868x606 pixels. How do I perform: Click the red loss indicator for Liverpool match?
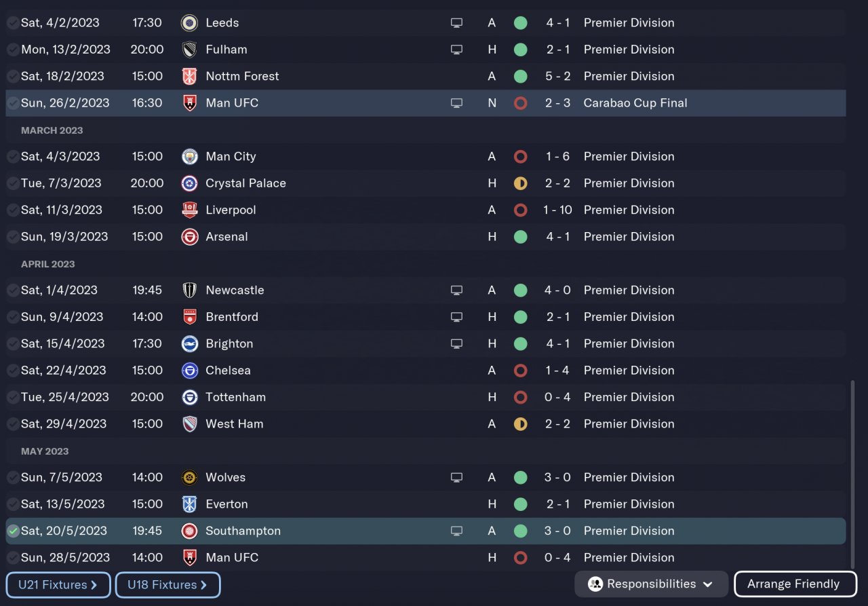click(x=520, y=210)
